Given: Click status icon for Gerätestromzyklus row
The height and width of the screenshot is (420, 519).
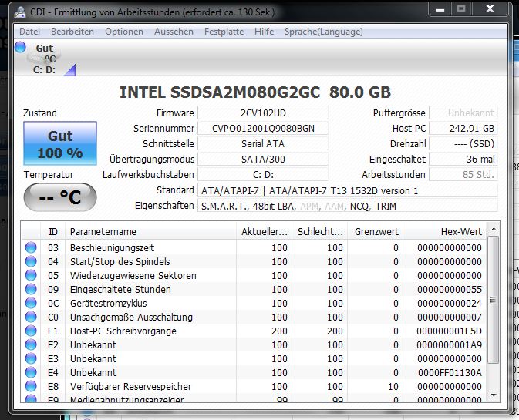Looking at the screenshot, I should coord(31,304).
